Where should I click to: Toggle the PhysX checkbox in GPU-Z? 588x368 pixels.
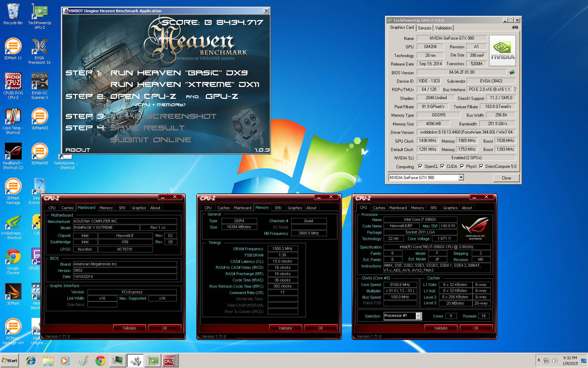(x=462, y=166)
